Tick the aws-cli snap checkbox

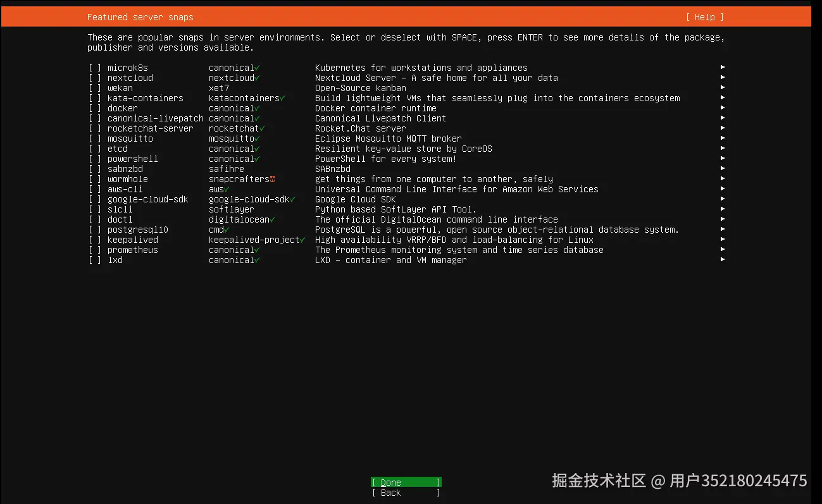click(x=95, y=189)
